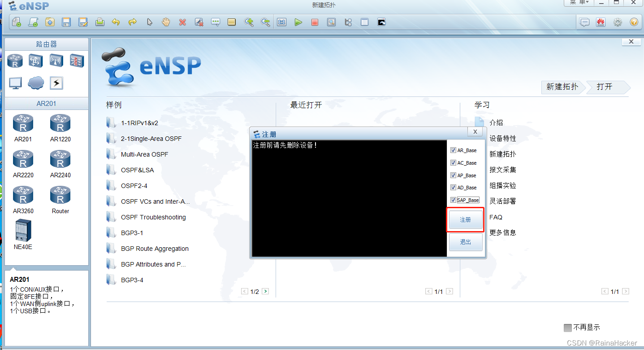Click the Save toolbar icon
This screenshot has height=350, width=644.
pos(66,22)
